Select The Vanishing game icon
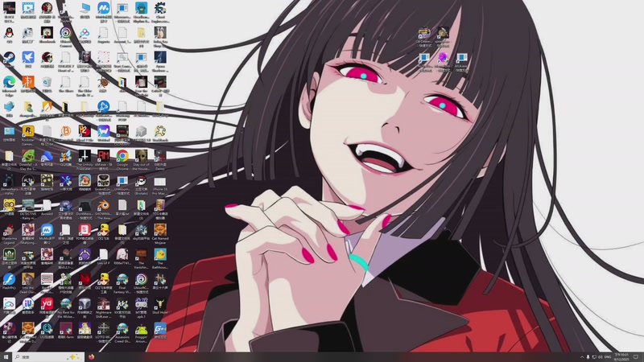Image resolution: width=644 pixels, height=362 pixels. [x=141, y=255]
